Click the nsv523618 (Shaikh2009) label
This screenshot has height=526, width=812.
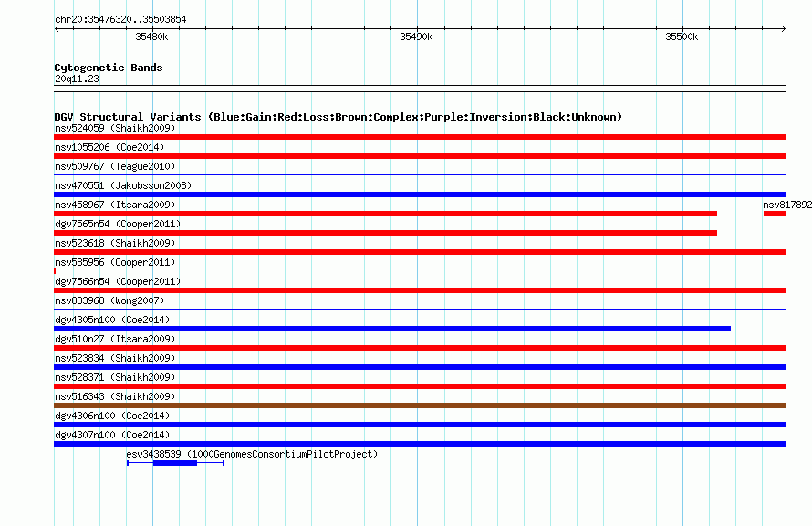115,243
